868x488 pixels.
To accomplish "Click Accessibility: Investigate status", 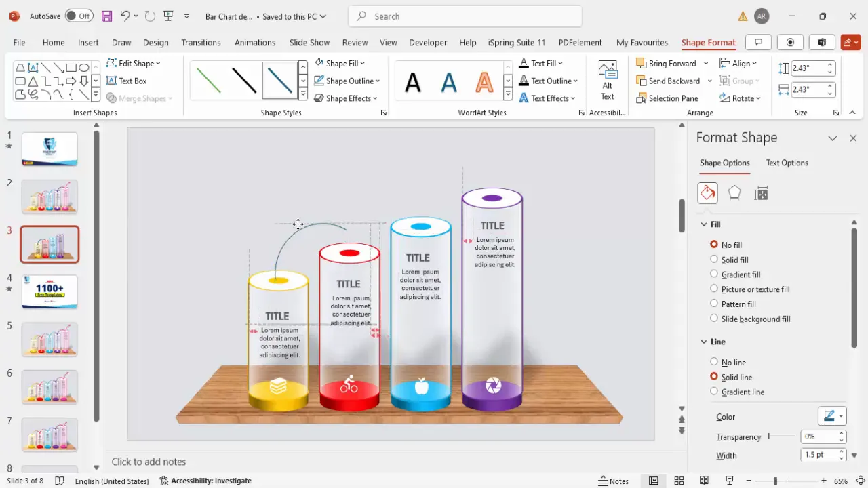I will (205, 481).
